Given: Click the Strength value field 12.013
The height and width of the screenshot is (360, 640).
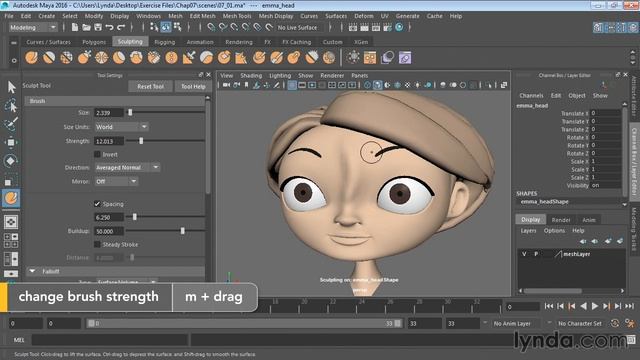Looking at the screenshot, I should (x=109, y=141).
